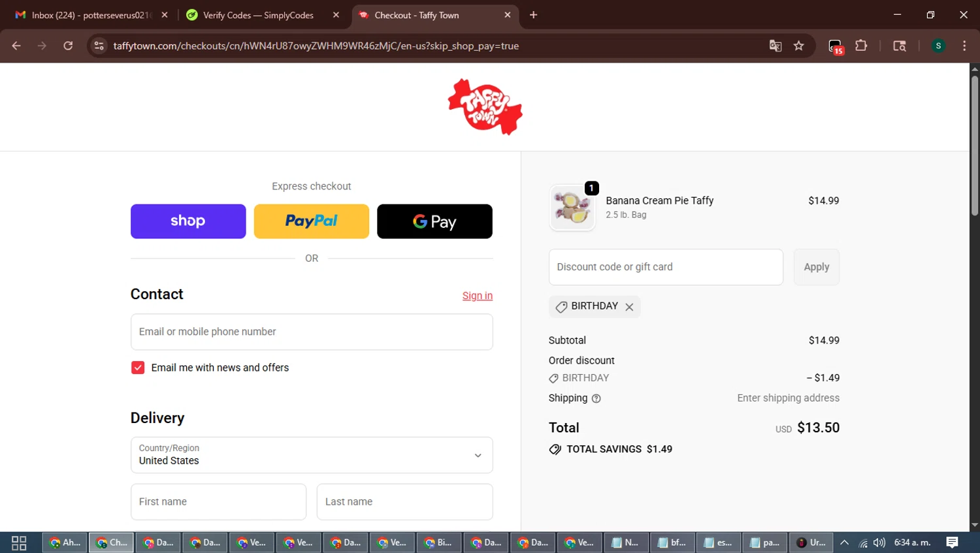Click the taskbar clock 6:34 a. m.
This screenshot has width=980, height=553.
point(912,543)
